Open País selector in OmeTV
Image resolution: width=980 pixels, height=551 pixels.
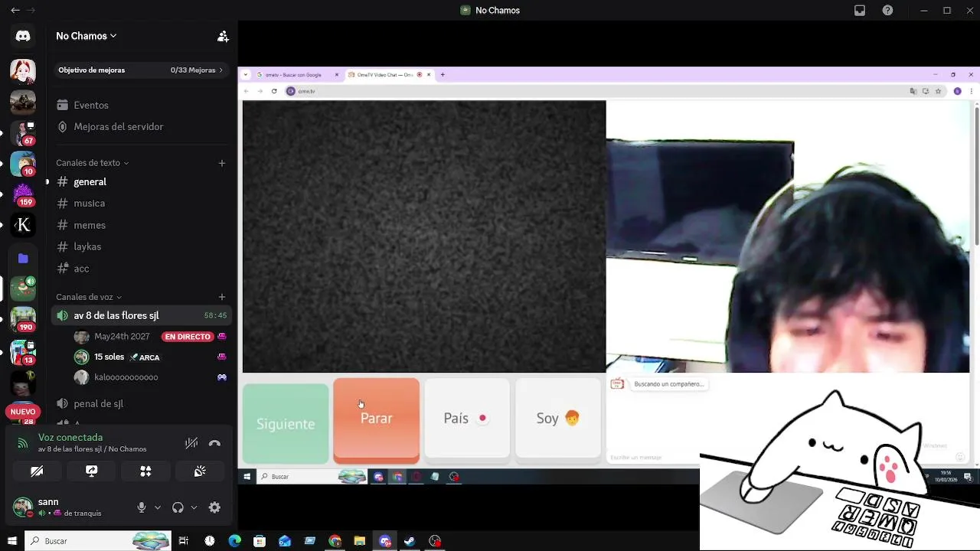467,418
